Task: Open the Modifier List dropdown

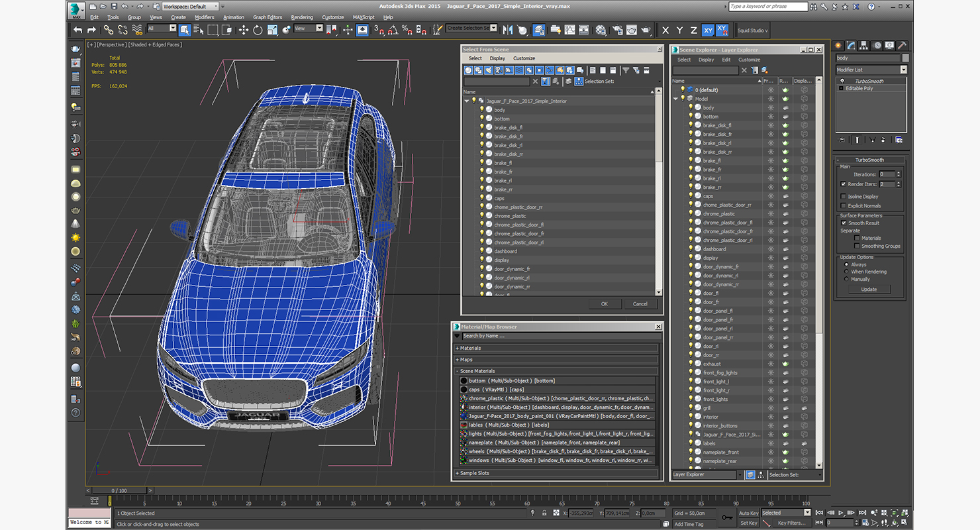Action: click(x=871, y=70)
